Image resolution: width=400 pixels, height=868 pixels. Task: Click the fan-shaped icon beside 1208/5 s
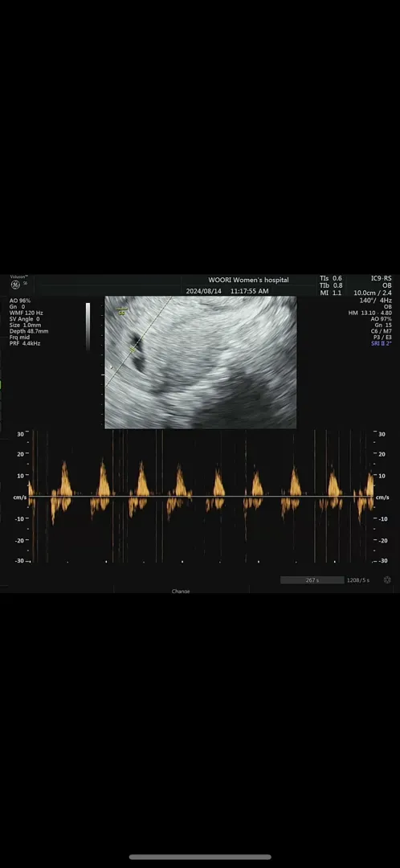pos(387,579)
